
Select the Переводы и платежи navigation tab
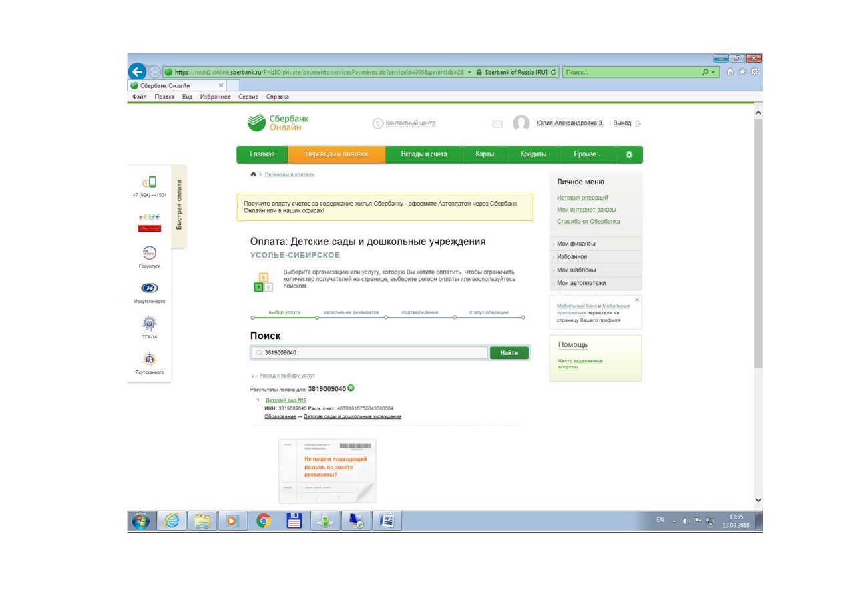(337, 154)
